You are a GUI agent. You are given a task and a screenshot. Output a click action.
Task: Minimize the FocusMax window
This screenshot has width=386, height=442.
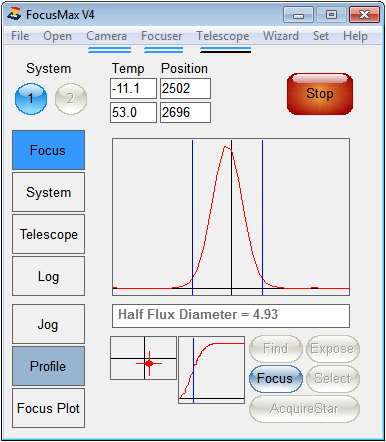click(x=298, y=15)
